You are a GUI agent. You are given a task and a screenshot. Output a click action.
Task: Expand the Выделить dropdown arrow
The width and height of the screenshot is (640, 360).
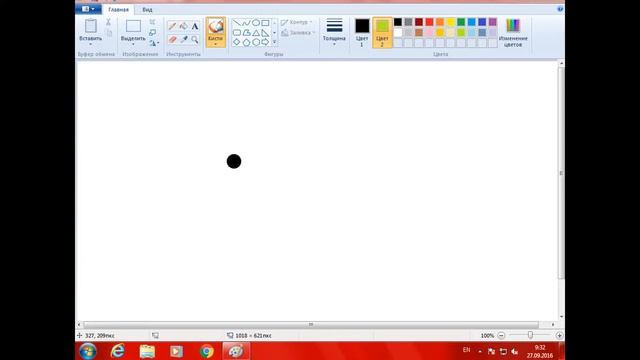coord(133,44)
